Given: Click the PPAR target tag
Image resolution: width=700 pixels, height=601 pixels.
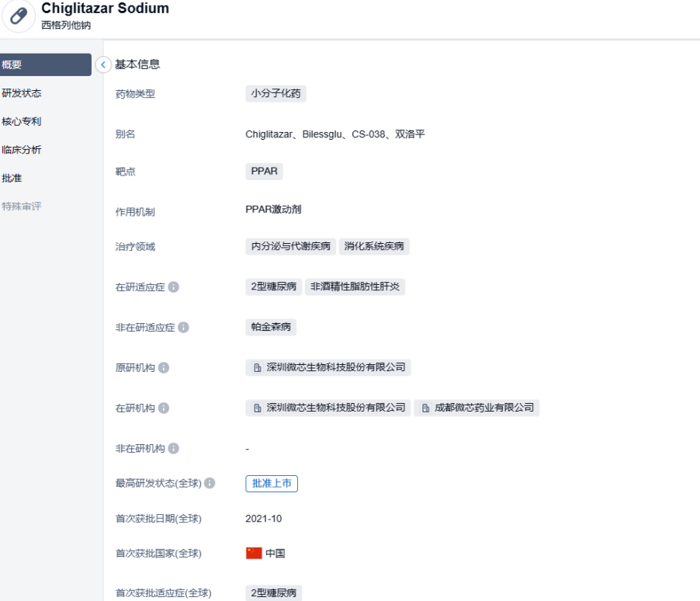Looking at the screenshot, I should click(x=264, y=172).
